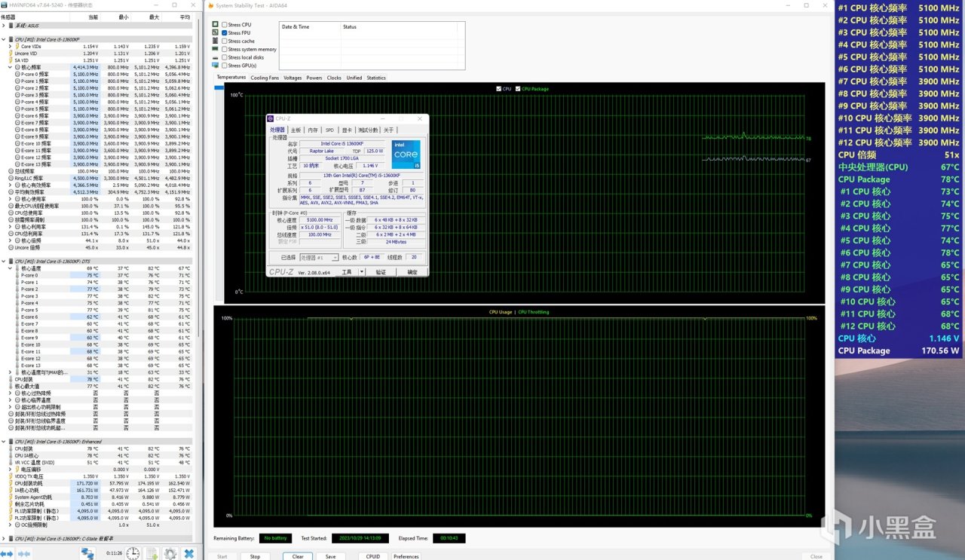The image size is (965, 560).
Task: Click the blue graph scroll slider in AIDA64
Action: click(x=219, y=88)
